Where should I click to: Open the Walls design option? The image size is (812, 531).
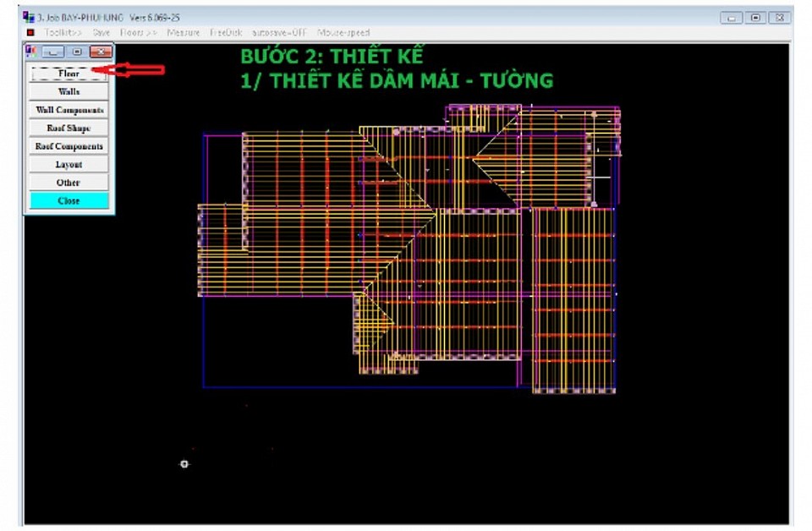coord(69,91)
